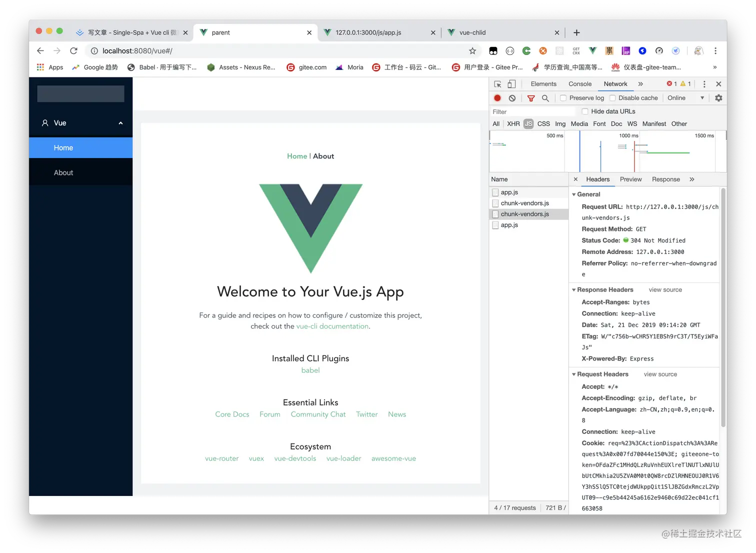The image size is (756, 553).
Task: Show hidden bookmarks chevron
Action: (715, 67)
